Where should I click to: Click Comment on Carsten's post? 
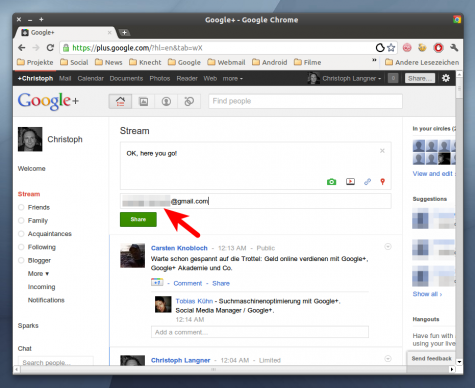(188, 283)
